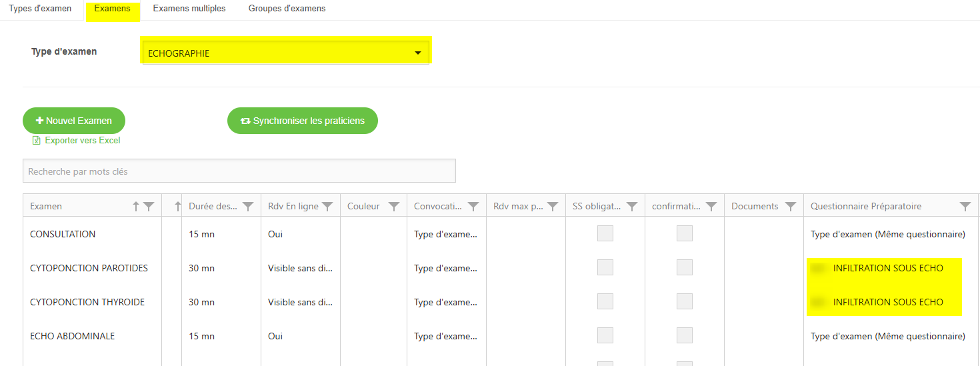Image resolution: width=980 pixels, height=366 pixels.
Task: Open filter for Rdv max column
Action: click(553, 207)
